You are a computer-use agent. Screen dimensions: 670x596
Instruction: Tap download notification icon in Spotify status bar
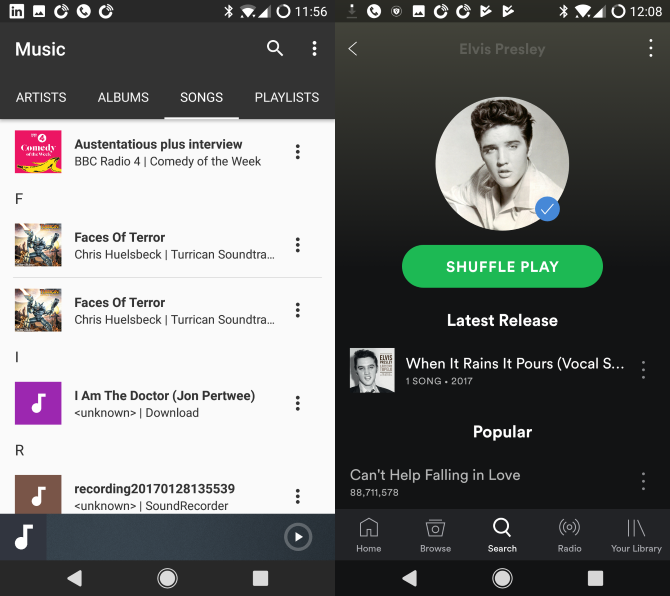click(352, 11)
